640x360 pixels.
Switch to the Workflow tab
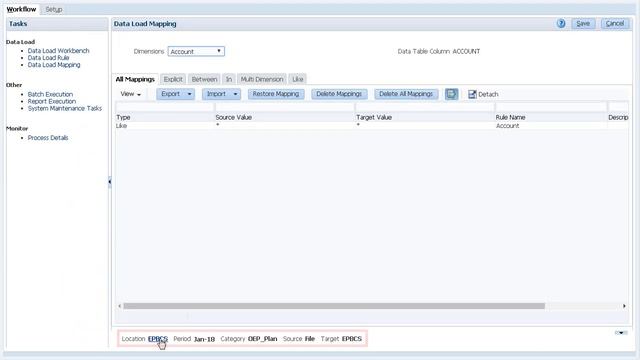click(21, 9)
